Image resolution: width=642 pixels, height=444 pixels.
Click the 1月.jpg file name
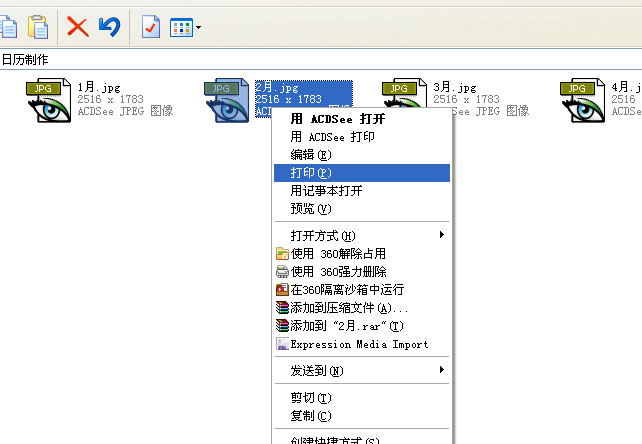click(99, 87)
